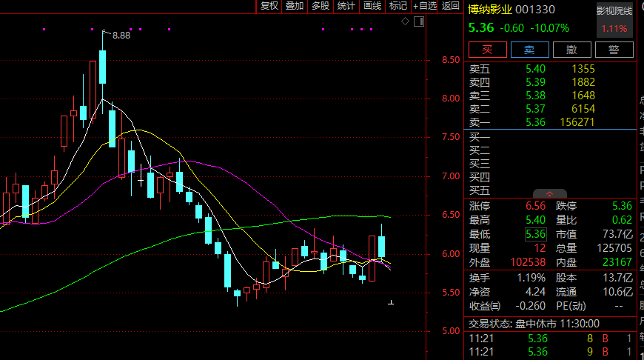644x360 pixels.
Task: Click the boxed 最低 5.36 value
Action: pos(536,234)
